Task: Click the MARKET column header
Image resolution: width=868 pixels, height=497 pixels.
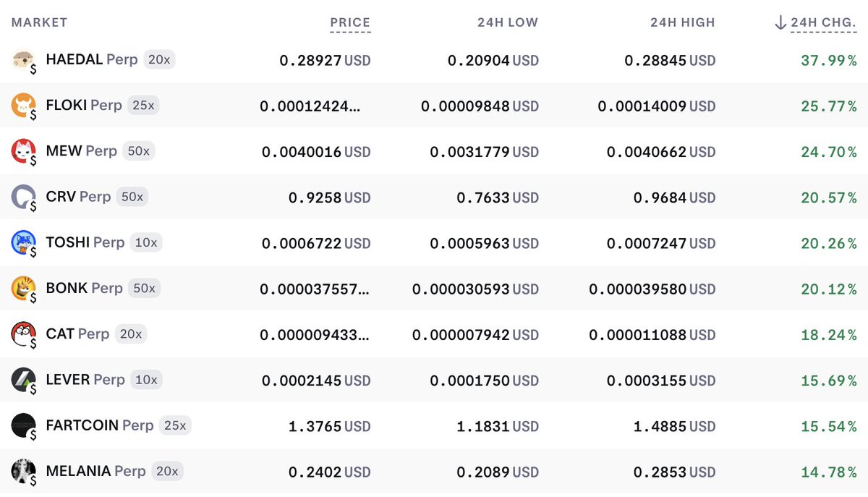Action: tap(40, 22)
